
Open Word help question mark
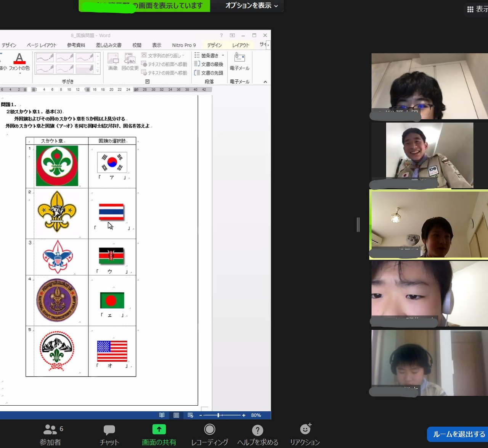coord(221,35)
